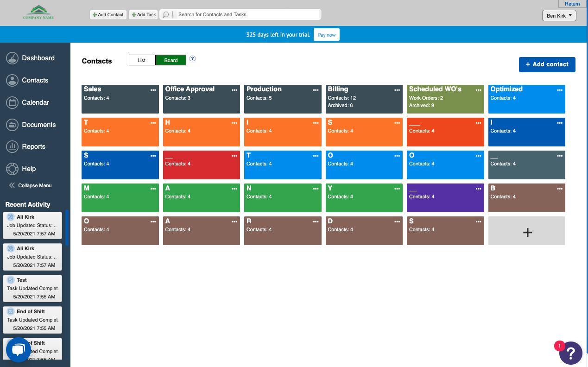
Task: Click the Return link
Action: pyautogui.click(x=572, y=4)
